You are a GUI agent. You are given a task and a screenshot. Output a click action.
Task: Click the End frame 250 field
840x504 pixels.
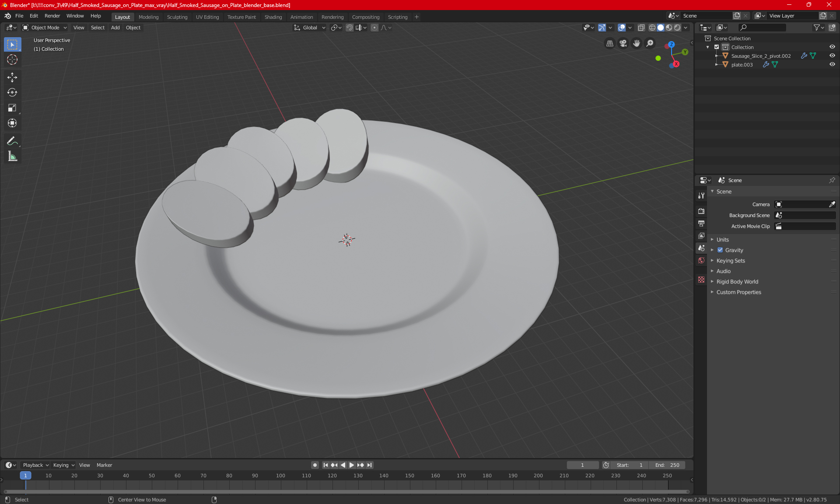click(667, 465)
